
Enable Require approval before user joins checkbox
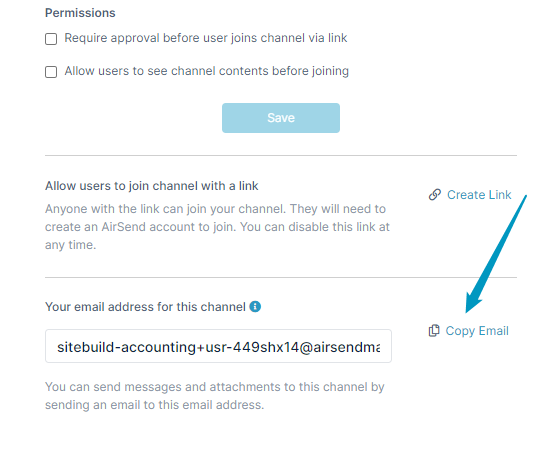tap(51, 39)
